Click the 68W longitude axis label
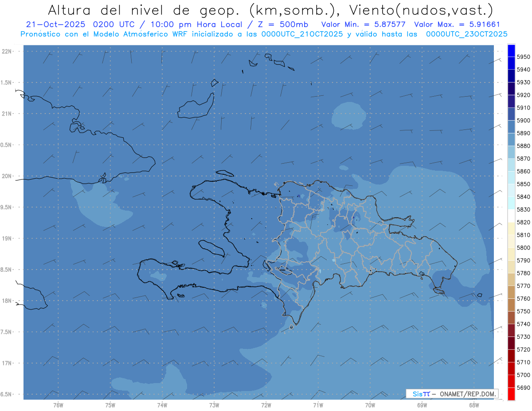 tap(473, 405)
